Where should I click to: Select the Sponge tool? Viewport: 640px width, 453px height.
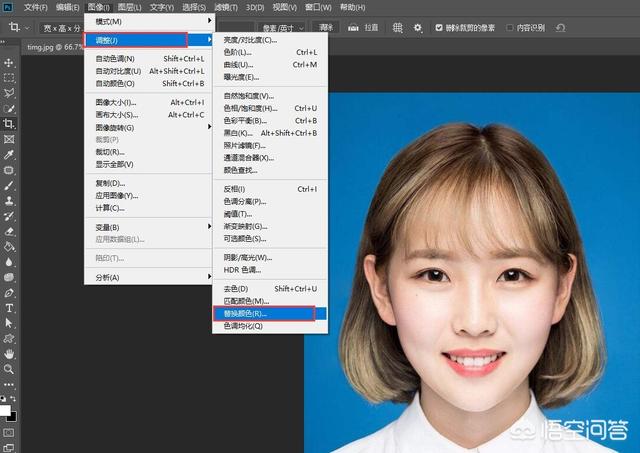click(9, 278)
